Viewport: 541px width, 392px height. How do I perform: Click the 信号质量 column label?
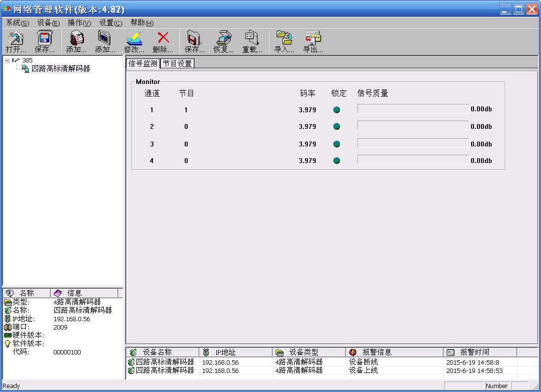point(372,93)
